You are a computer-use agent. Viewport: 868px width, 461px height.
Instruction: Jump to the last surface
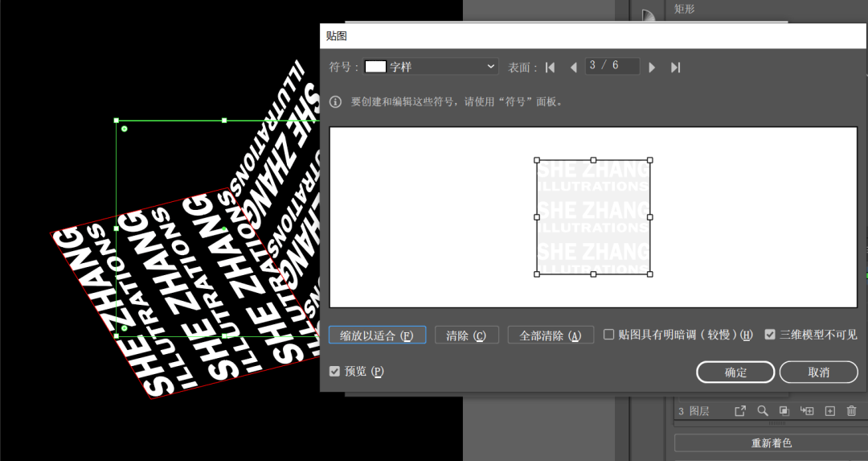coord(675,68)
